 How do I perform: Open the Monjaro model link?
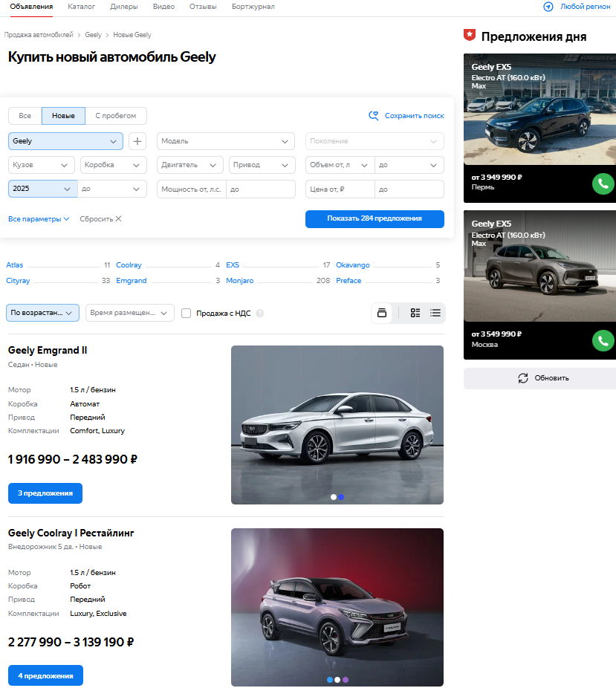(x=239, y=280)
